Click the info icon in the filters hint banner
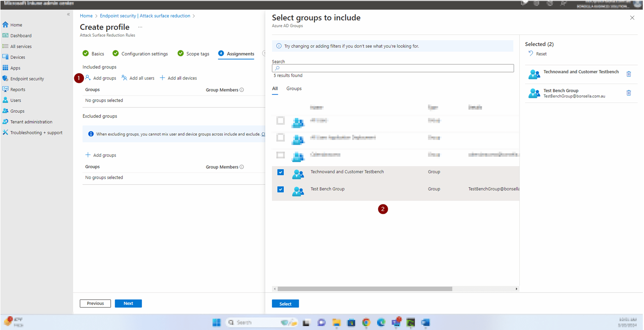This screenshot has height=330, width=644. coord(279,46)
